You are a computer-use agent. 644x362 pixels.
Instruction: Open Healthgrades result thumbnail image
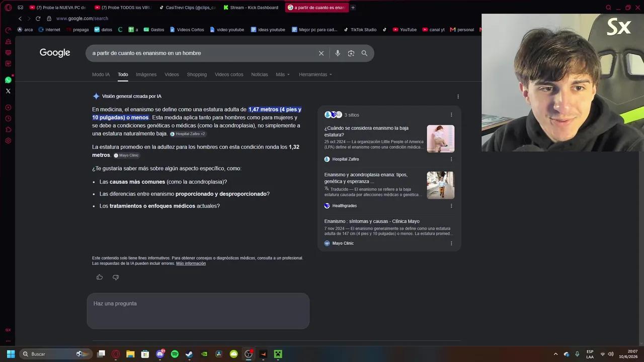click(x=441, y=185)
